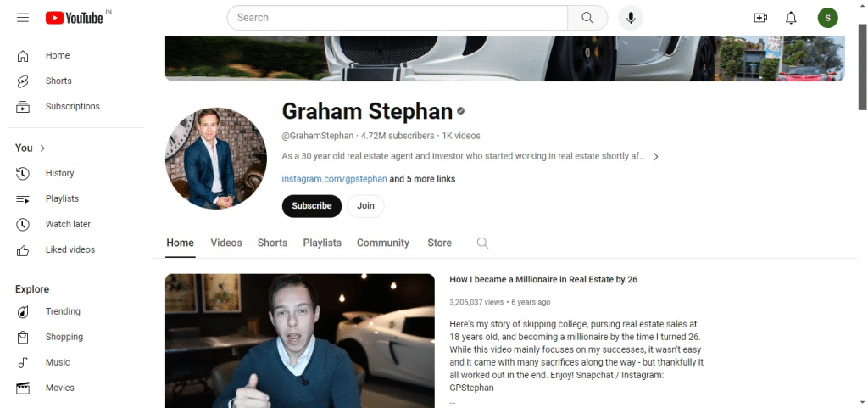Switch to Store tab
Screen dimensions: 868x408
click(x=440, y=243)
